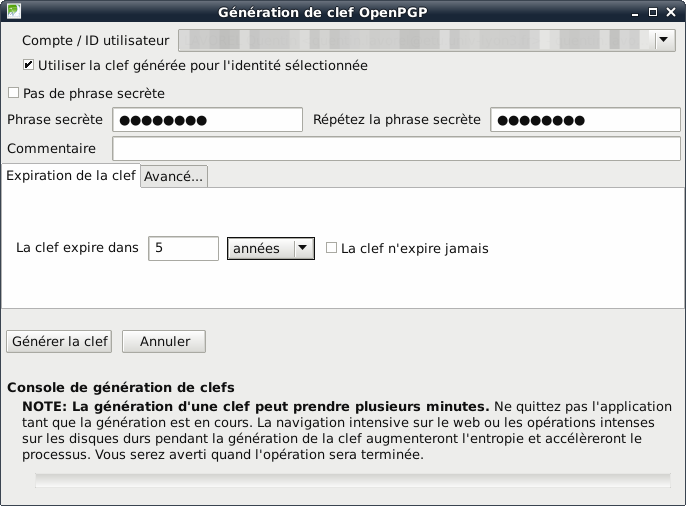Click the arrow of the Compte / ID utilisateur dropdown

coord(664,40)
